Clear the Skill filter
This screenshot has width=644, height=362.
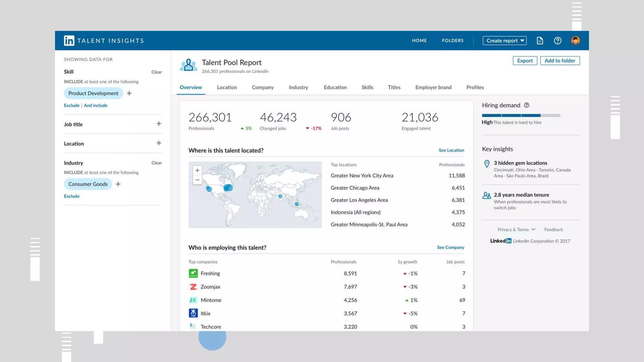click(x=156, y=72)
